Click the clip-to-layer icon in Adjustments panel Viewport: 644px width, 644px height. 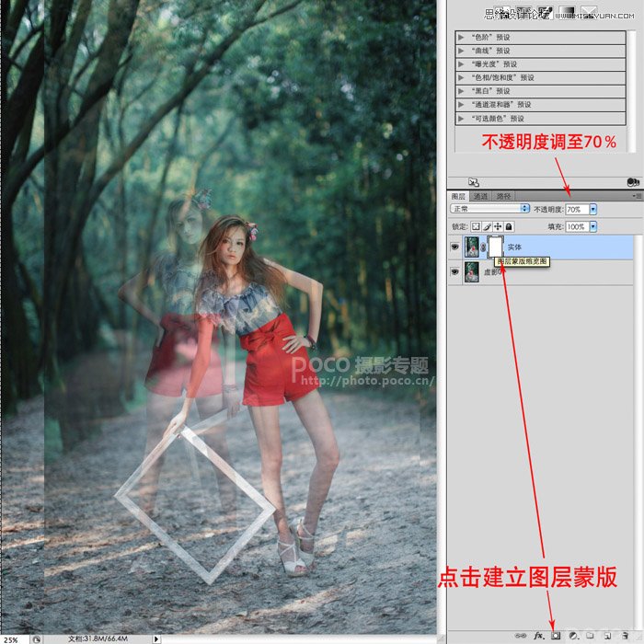633,182
